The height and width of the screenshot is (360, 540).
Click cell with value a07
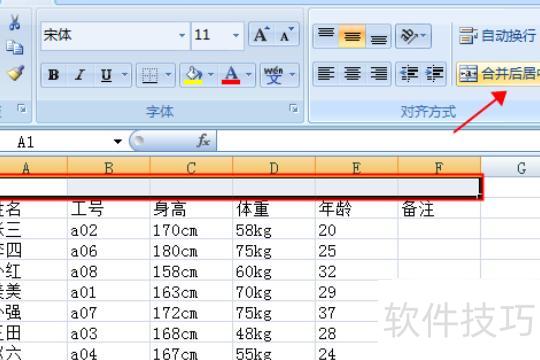[109, 312]
